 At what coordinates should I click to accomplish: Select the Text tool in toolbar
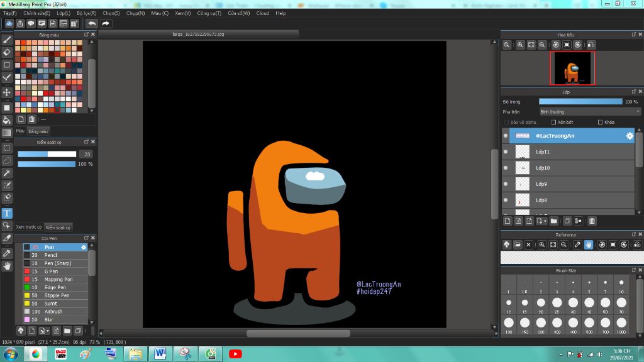point(7,213)
